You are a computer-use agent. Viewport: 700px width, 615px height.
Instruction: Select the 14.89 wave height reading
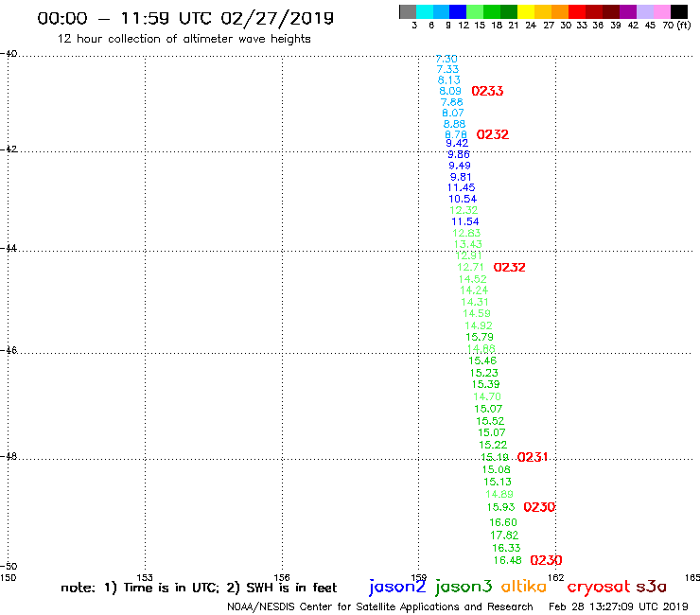tap(499, 495)
